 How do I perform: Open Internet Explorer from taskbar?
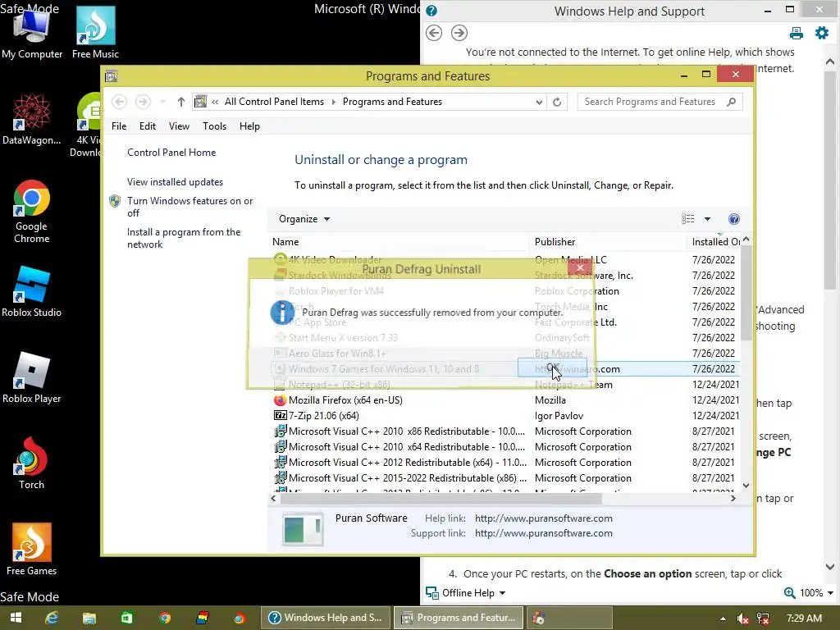pyautogui.click(x=52, y=618)
